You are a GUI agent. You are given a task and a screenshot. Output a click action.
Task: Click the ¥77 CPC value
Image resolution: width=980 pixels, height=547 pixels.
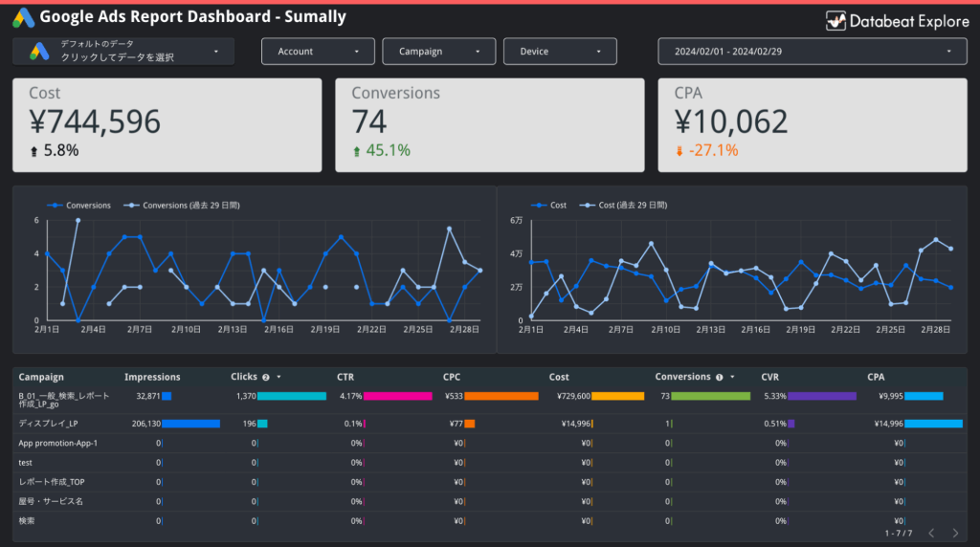[x=457, y=424]
